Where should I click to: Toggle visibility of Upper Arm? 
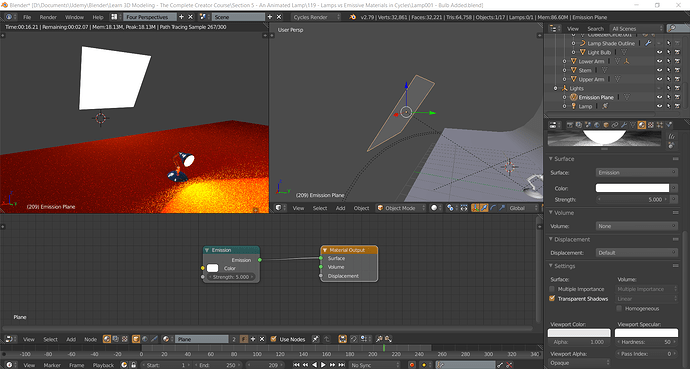tap(659, 79)
